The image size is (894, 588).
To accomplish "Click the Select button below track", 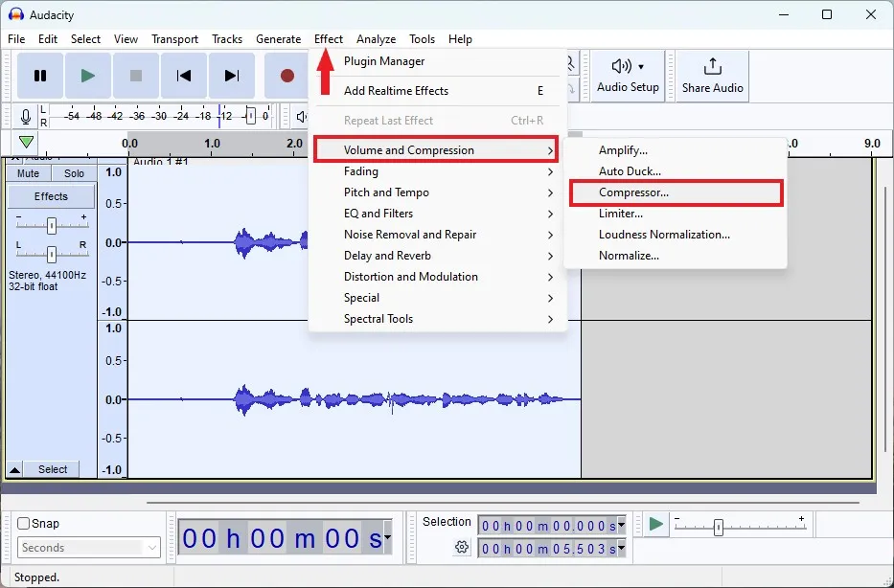I will point(53,469).
